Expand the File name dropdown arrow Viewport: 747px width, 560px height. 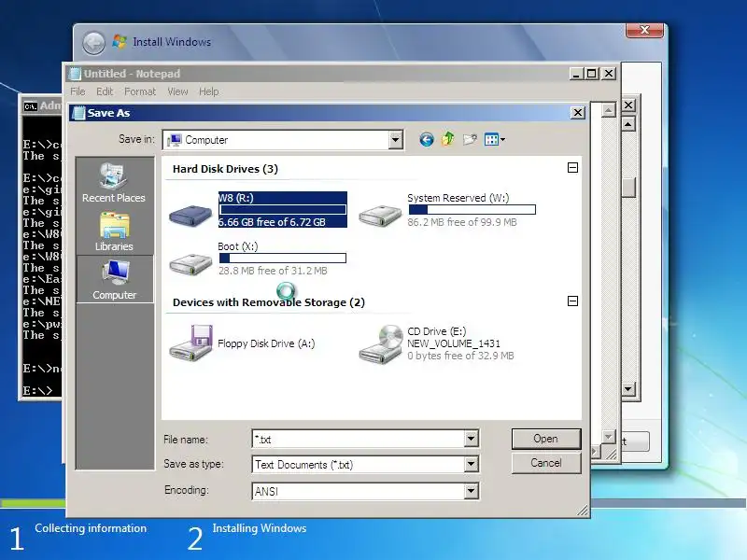pyautogui.click(x=471, y=439)
